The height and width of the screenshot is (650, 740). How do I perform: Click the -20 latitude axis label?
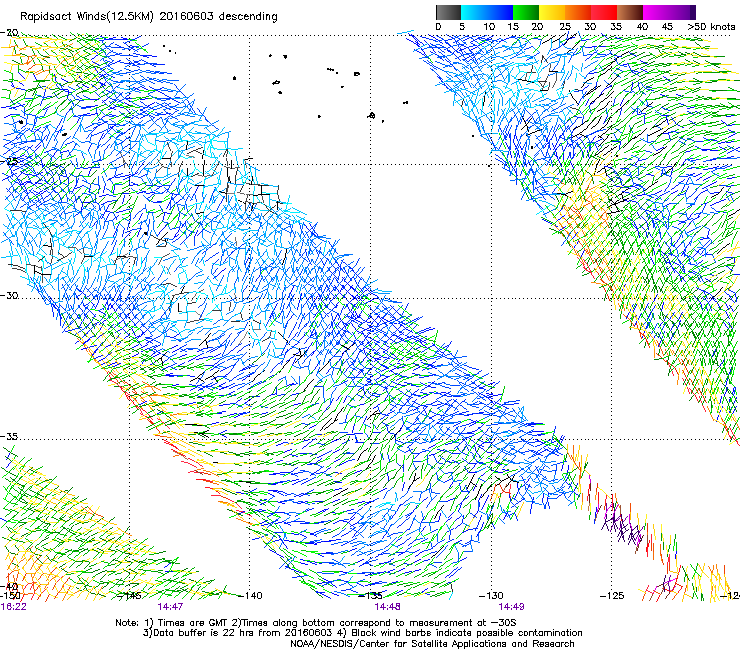[x=10, y=33]
